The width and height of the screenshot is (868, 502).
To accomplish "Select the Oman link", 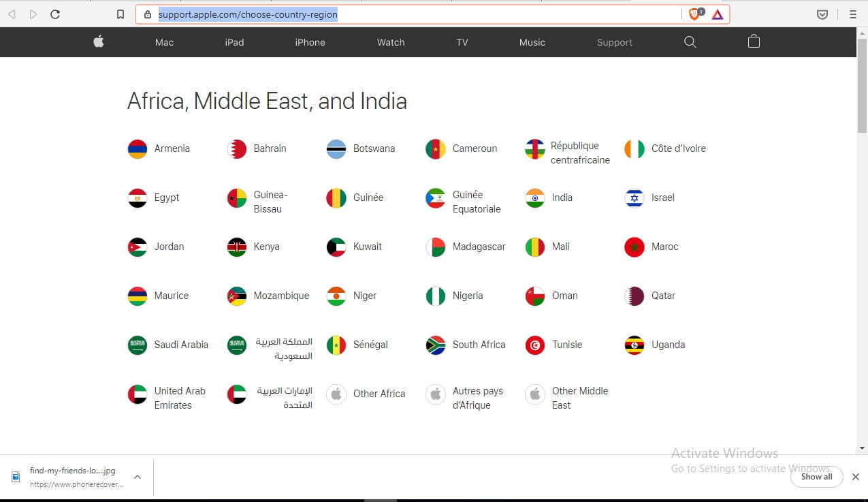I will point(564,296).
